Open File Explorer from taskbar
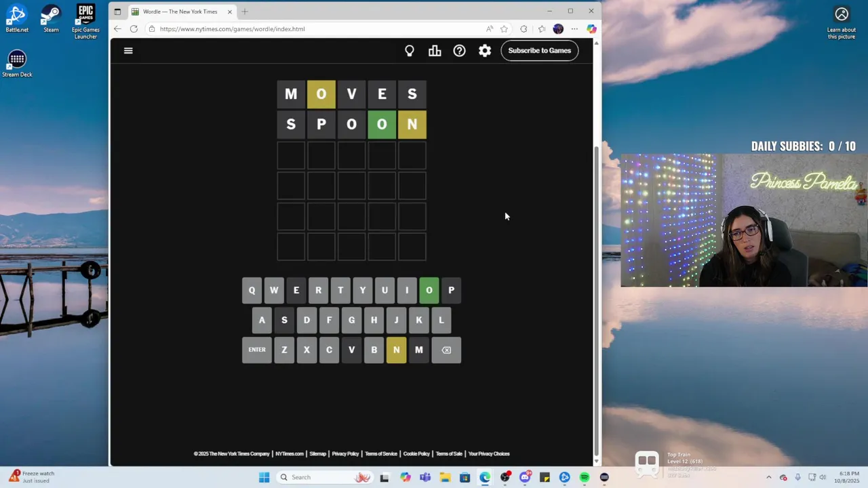868x488 pixels. click(x=445, y=477)
